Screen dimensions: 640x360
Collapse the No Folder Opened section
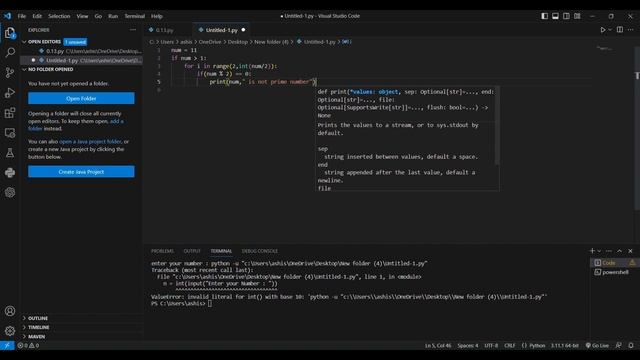point(51,69)
